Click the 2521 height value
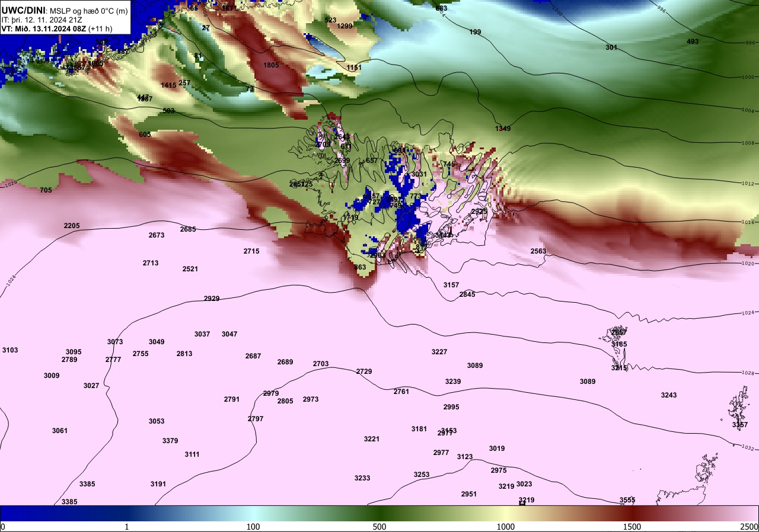Screen dimensions: 759x532 (x=190, y=269)
